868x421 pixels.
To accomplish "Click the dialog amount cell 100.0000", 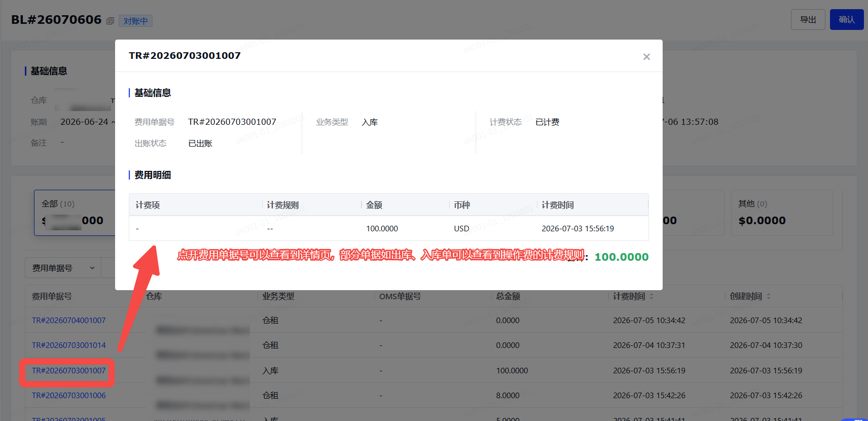I will point(382,229).
